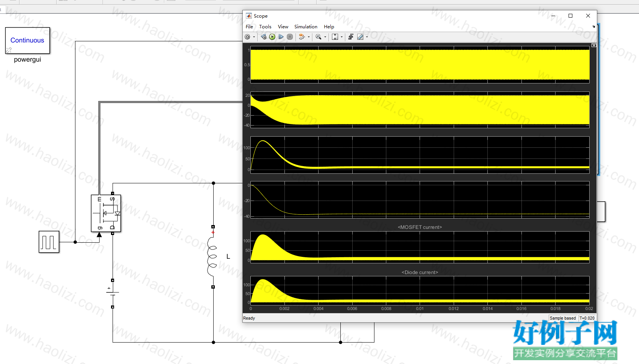Open the File menu in Scope
The width and height of the screenshot is (639, 364).
click(x=249, y=26)
